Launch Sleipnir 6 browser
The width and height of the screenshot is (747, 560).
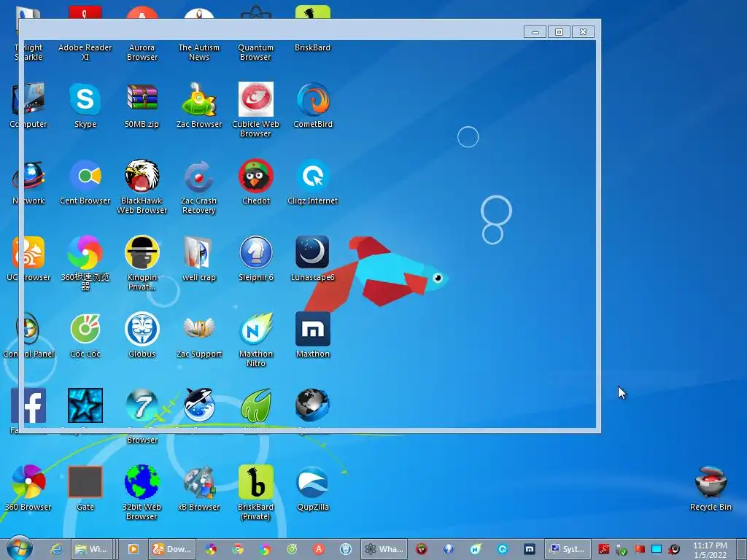click(256, 259)
